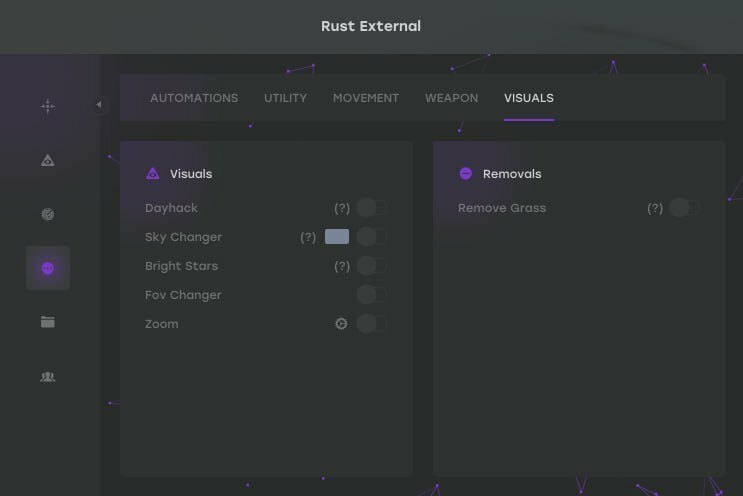The image size is (743, 496).
Task: Click the Zoom keybind icon
Action: tap(341, 324)
